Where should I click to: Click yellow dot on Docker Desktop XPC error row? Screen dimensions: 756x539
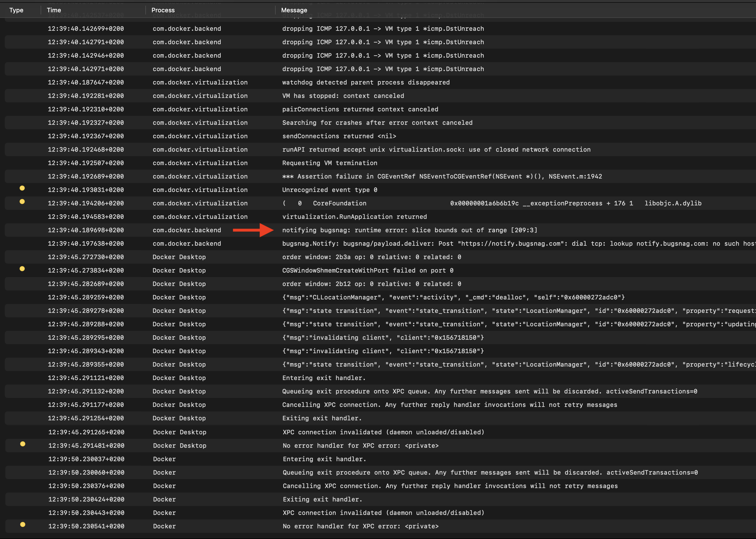[x=23, y=444]
